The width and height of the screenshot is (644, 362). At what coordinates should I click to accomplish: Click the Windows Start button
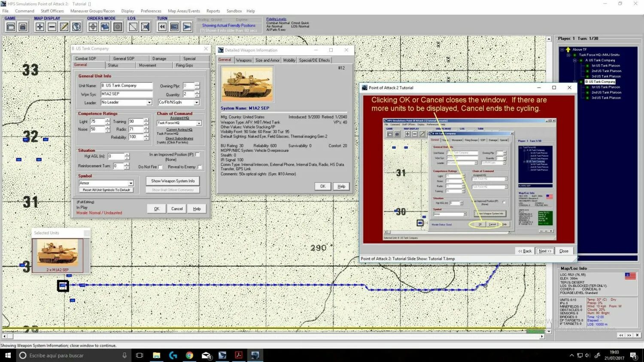[x=8, y=355]
